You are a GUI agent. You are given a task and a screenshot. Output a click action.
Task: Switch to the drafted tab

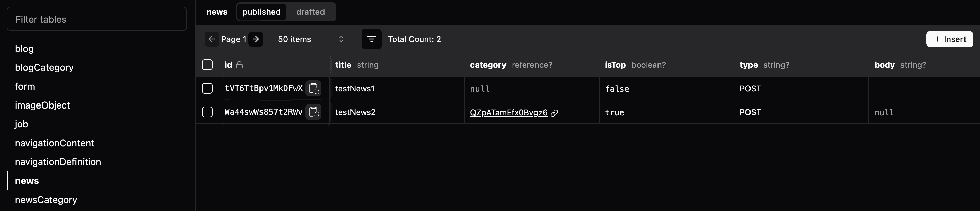(310, 12)
